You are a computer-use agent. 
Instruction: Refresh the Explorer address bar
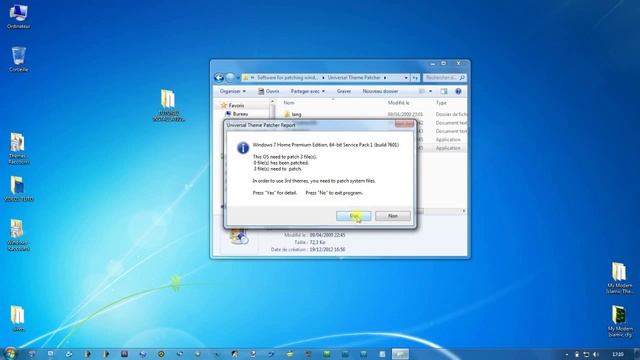coord(415,78)
